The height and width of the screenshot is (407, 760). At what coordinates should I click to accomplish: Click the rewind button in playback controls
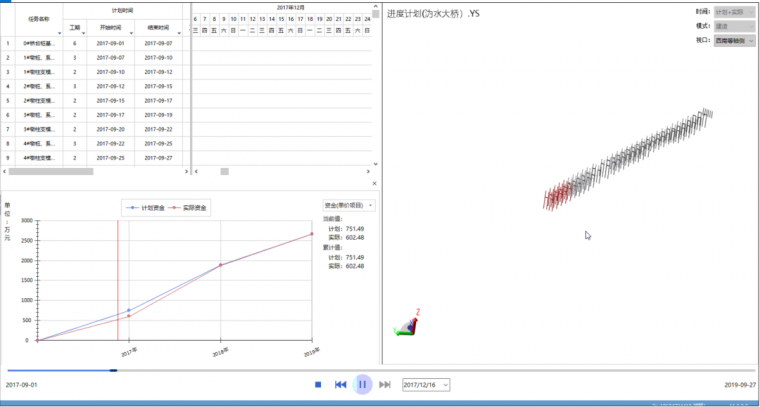pyautogui.click(x=340, y=384)
